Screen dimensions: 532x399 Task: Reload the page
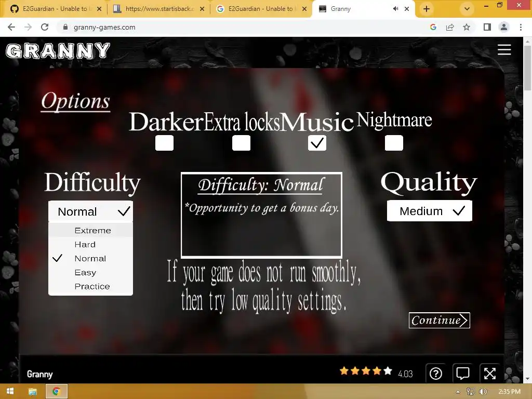pyautogui.click(x=45, y=27)
